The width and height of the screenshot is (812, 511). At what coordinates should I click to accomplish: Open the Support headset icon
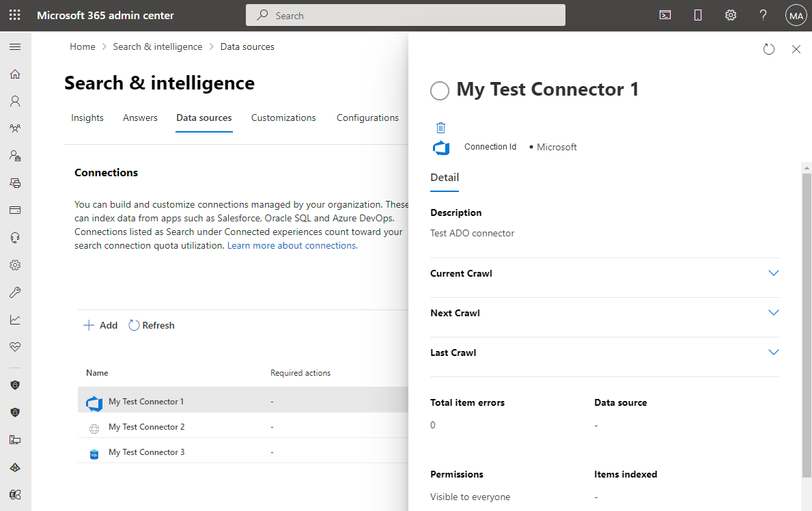15,237
